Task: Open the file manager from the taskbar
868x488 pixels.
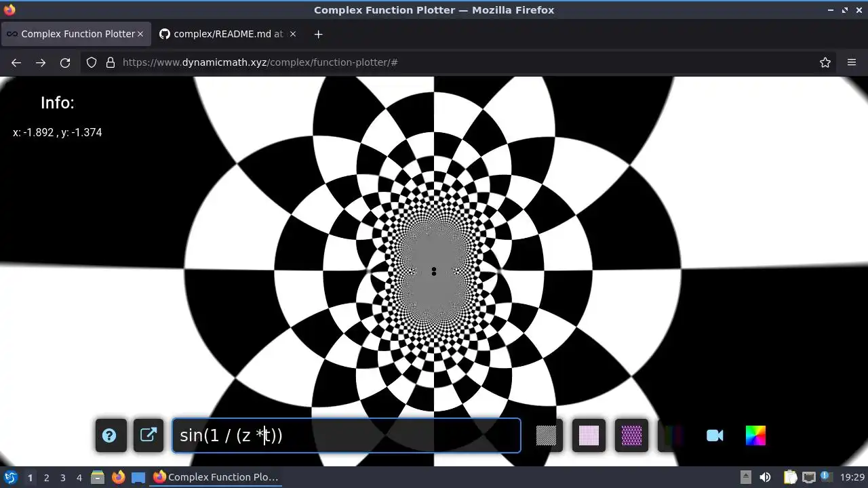Action: pos(98,477)
